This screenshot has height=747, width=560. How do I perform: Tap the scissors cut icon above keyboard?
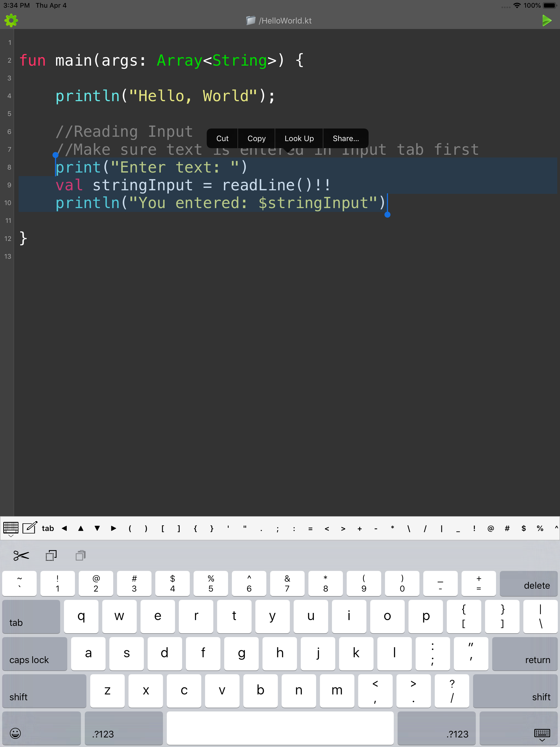pos(21,556)
